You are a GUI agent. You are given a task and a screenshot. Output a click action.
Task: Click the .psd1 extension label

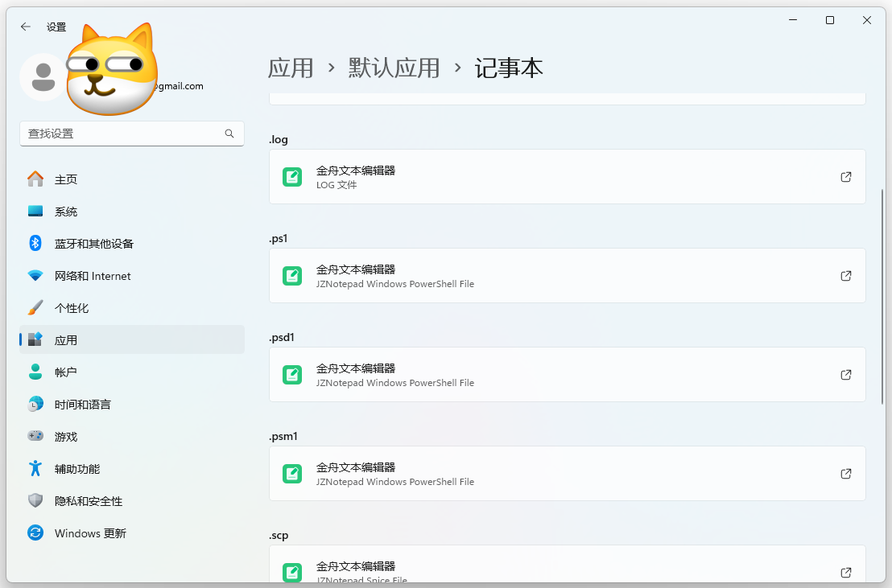pyautogui.click(x=282, y=337)
